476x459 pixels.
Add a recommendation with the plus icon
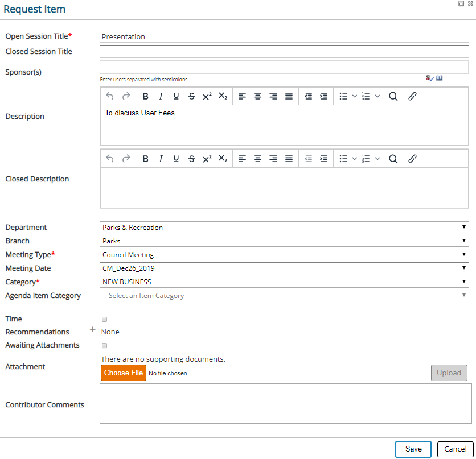[x=93, y=329]
